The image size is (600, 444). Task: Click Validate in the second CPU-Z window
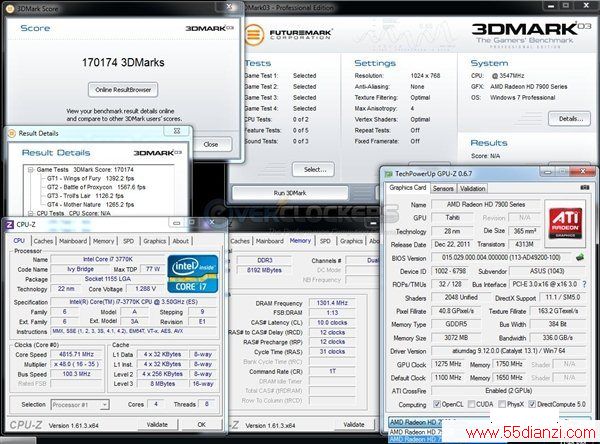click(x=354, y=424)
